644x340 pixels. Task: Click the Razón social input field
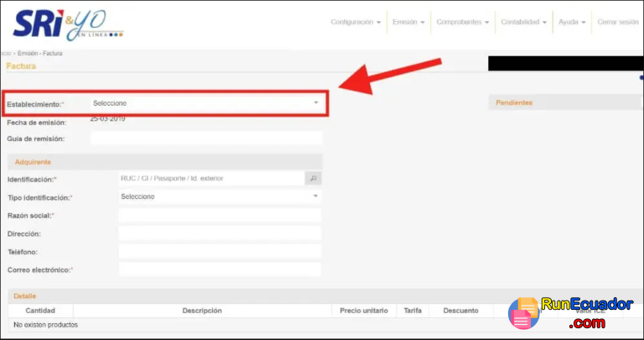click(220, 216)
